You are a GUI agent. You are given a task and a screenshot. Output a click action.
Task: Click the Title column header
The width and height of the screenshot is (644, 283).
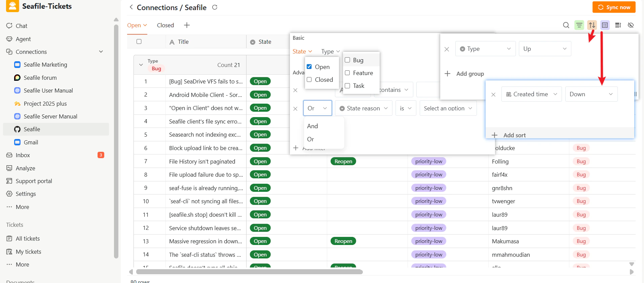click(206, 42)
